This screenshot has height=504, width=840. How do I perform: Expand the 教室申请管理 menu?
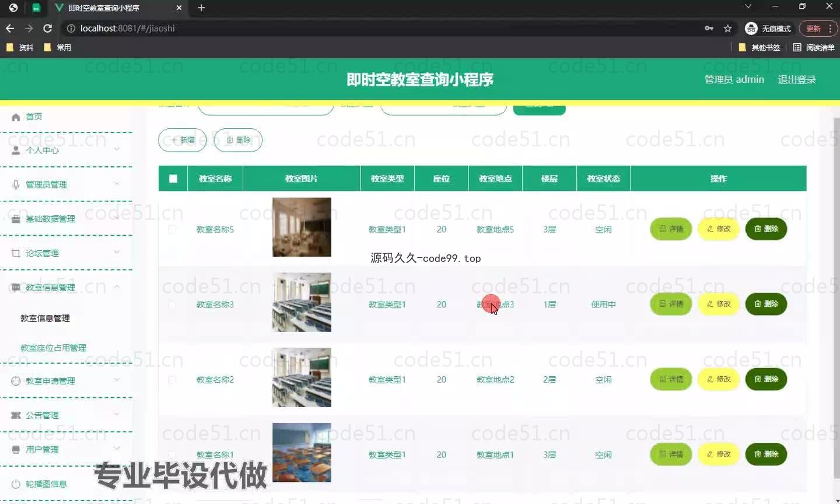(66, 381)
